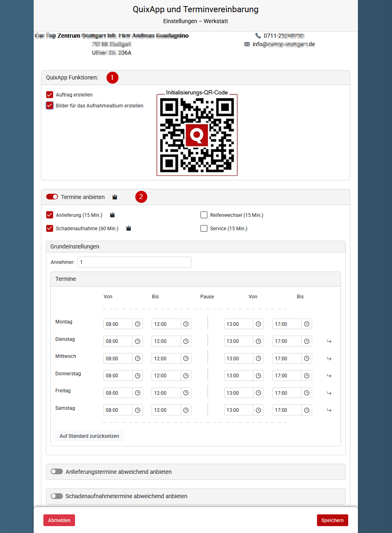The width and height of the screenshot is (392, 533).
Task: Click Auf Standard zurücksetzen button
Action: tap(89, 436)
